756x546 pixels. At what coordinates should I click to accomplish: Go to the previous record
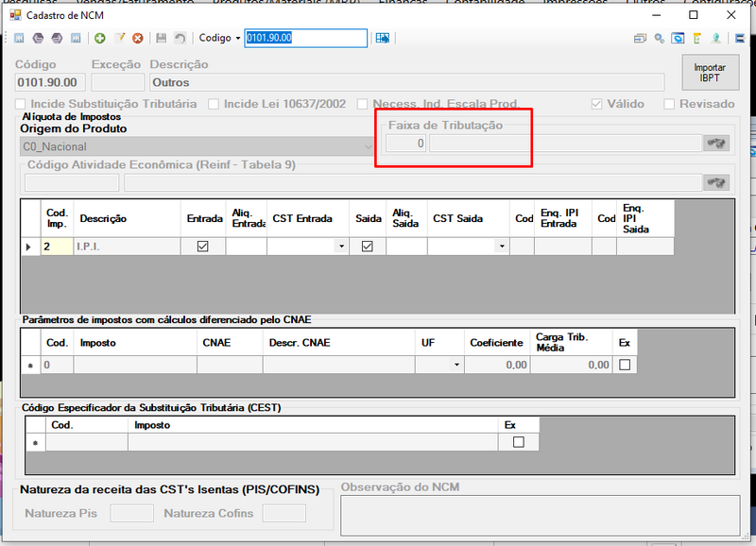(38, 38)
